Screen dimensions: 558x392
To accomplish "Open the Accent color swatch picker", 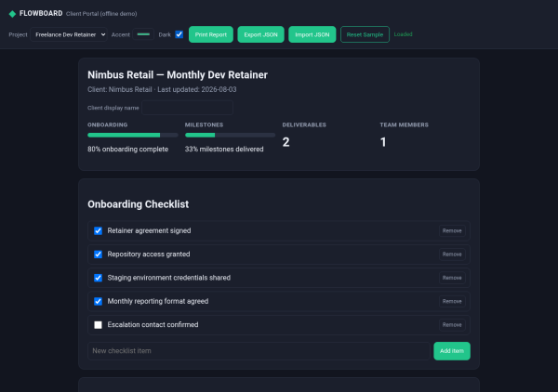I will (x=143, y=34).
